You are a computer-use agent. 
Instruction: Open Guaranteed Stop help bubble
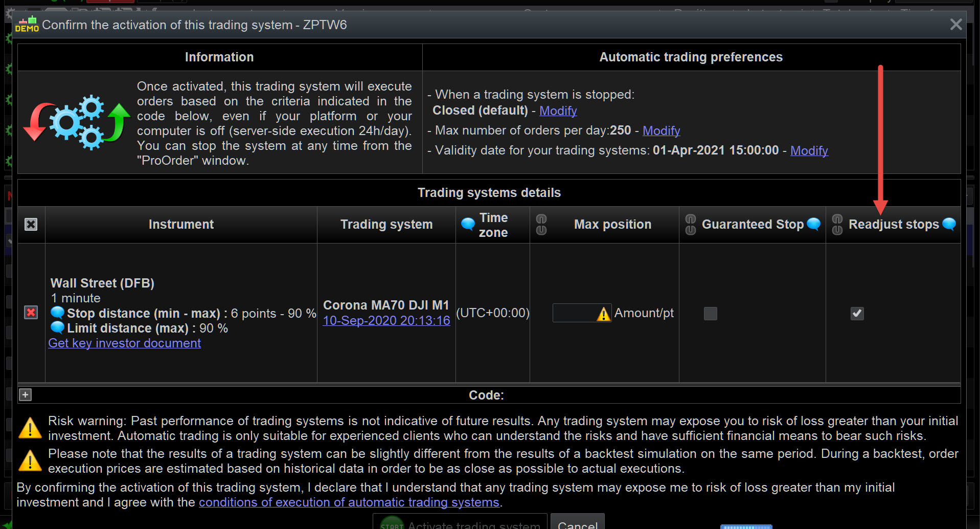click(813, 224)
